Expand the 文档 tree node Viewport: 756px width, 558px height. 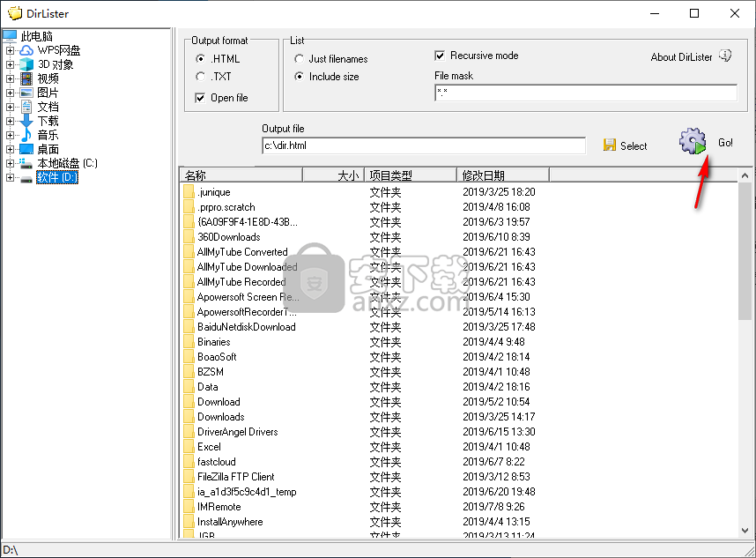[11, 107]
